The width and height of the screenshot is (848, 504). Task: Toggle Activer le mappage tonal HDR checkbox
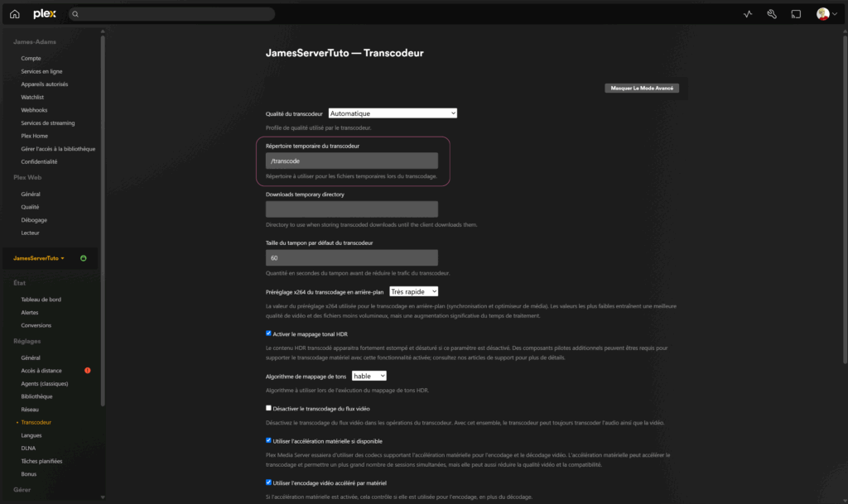pyautogui.click(x=268, y=334)
